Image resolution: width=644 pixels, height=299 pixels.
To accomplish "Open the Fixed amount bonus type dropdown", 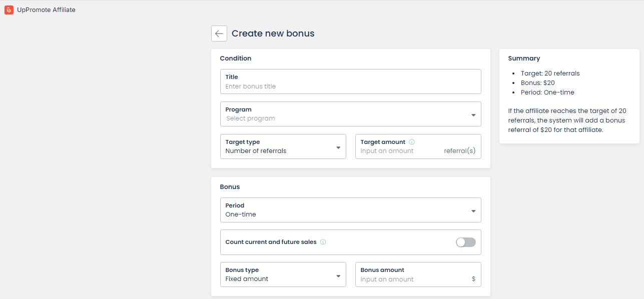I will click(278, 278).
